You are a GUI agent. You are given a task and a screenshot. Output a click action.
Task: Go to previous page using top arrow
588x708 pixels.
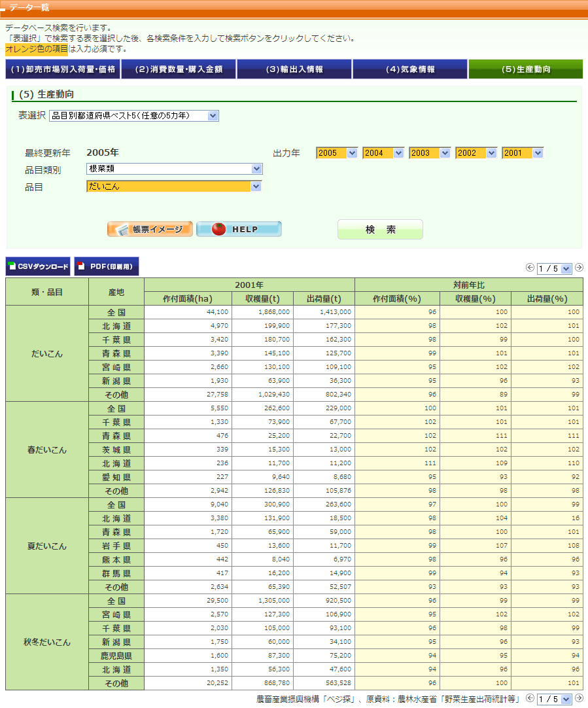point(530,268)
